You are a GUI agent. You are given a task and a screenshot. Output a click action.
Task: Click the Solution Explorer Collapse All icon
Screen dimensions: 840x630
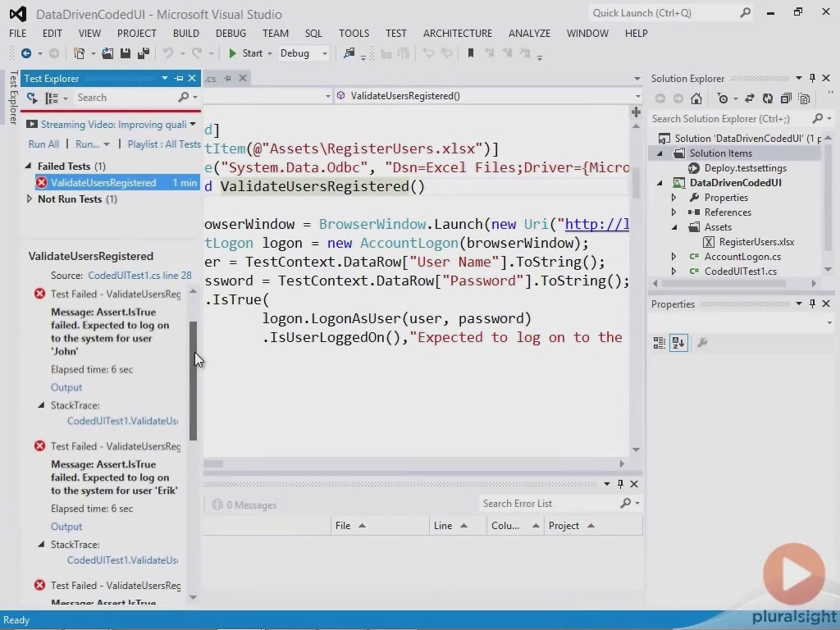786,98
